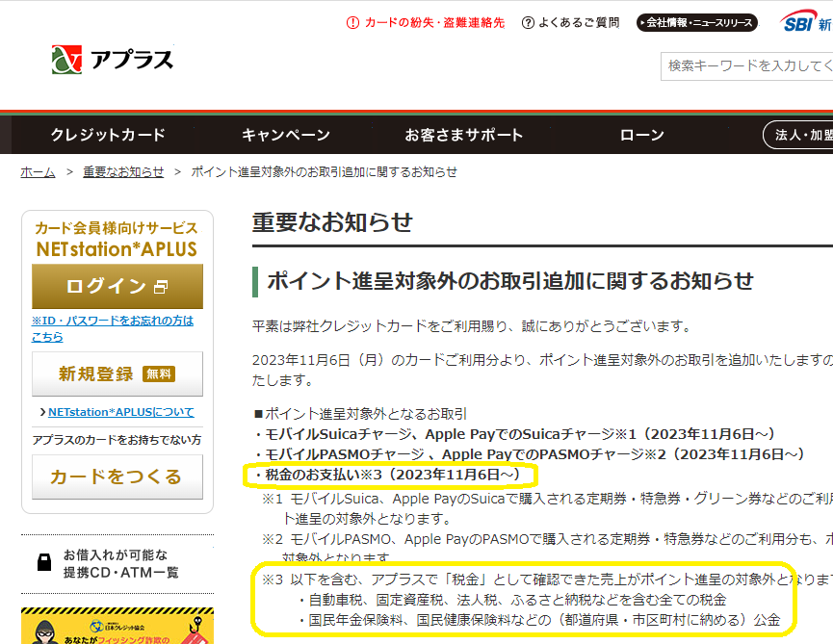Click カード会員様向けサービス NETstation*APLUS title
The image size is (833, 644).
(117, 240)
